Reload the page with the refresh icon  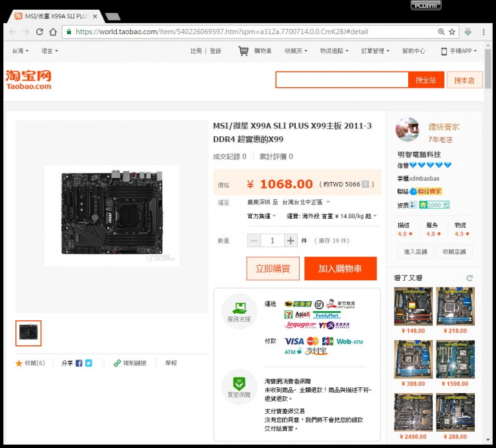(x=39, y=32)
